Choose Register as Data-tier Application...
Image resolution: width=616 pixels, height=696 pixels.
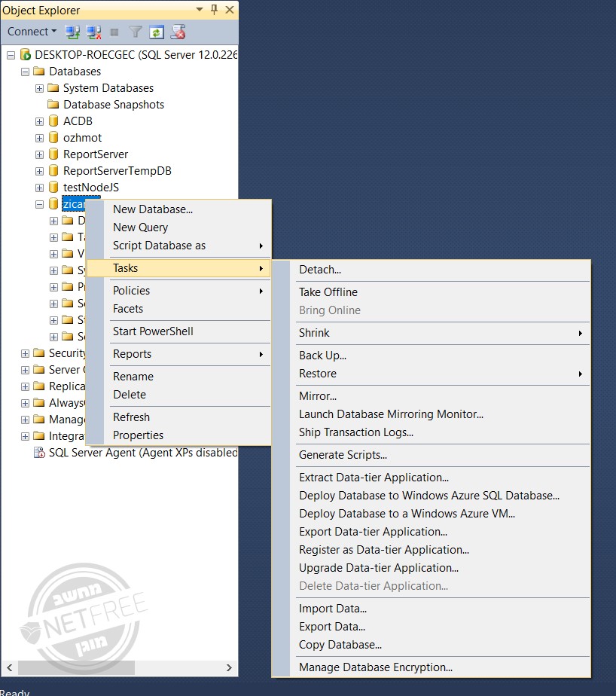pyautogui.click(x=432, y=550)
